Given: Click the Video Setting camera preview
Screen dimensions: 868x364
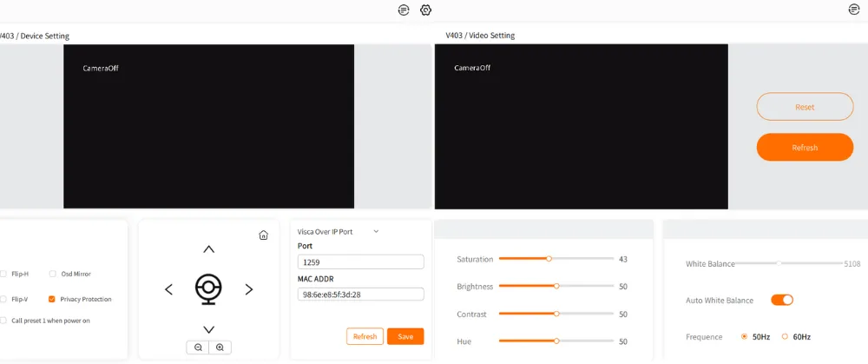Looking at the screenshot, I should pyautogui.click(x=582, y=127).
